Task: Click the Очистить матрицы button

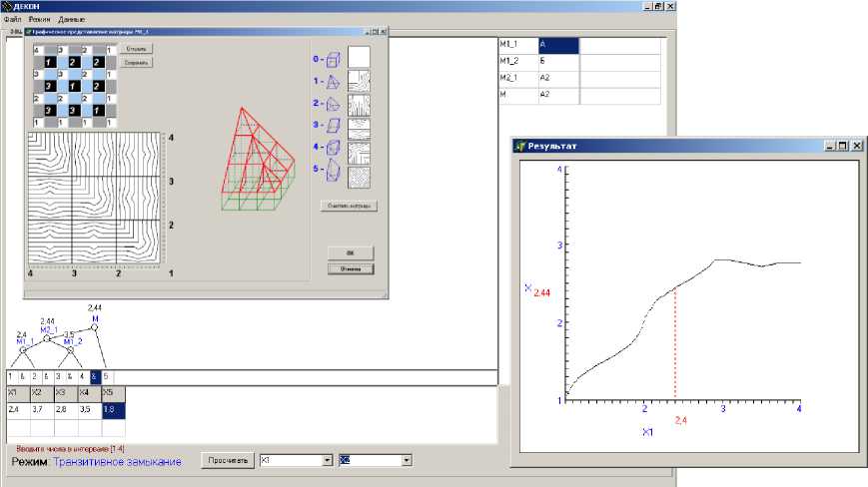Action: pos(349,206)
